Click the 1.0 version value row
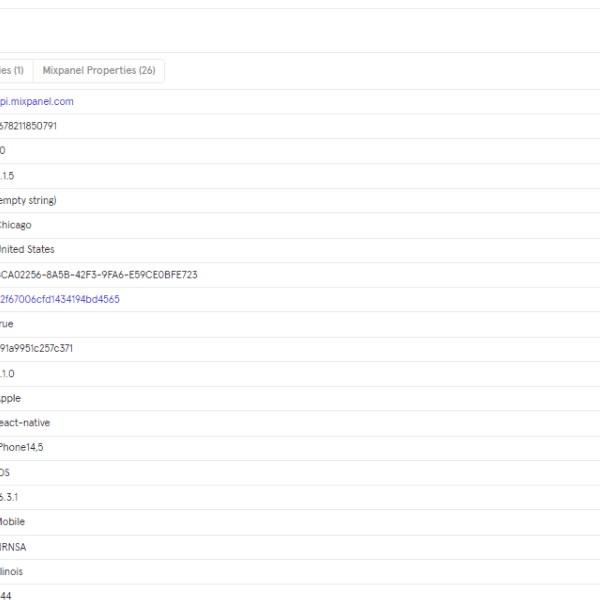 pyautogui.click(x=8, y=373)
